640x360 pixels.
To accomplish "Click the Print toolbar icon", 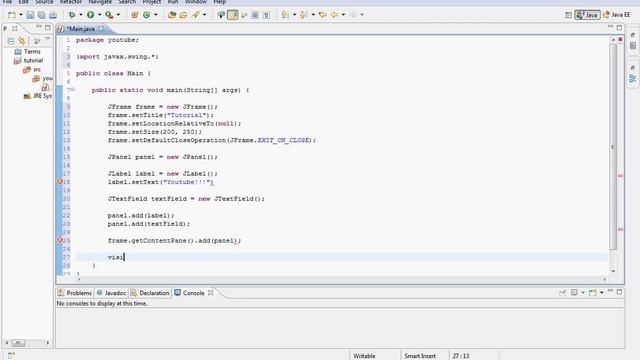I will pos(53,15).
